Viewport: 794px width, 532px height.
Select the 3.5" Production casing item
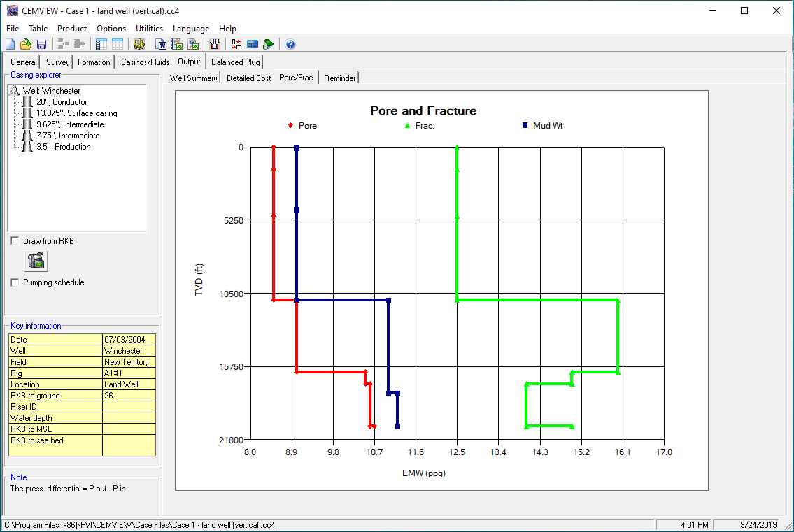click(x=63, y=147)
